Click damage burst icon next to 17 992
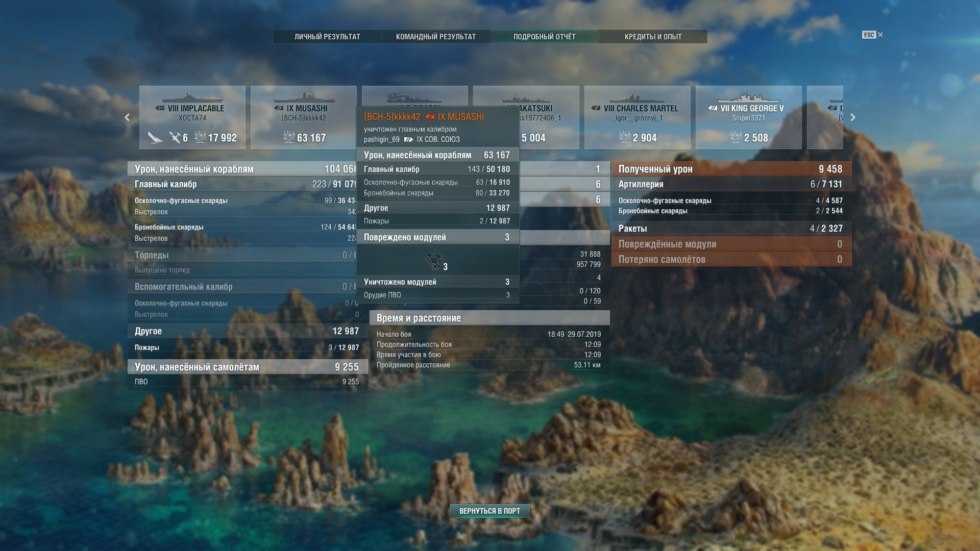 (200, 137)
